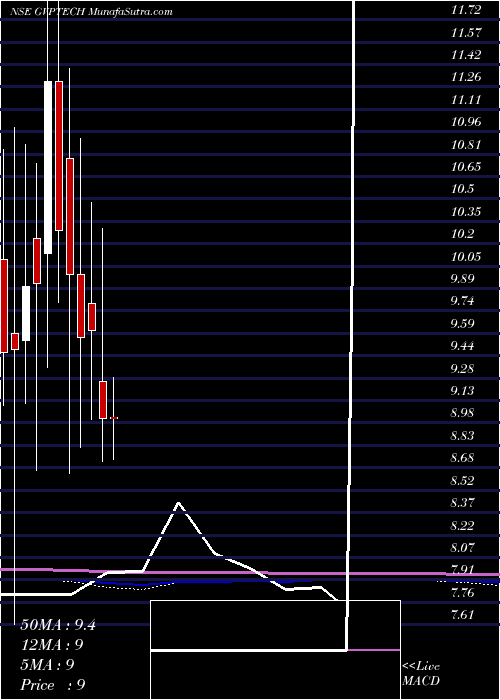Click the 11.57 price axis label
This screenshot has width=500, height=700.
[466, 33]
